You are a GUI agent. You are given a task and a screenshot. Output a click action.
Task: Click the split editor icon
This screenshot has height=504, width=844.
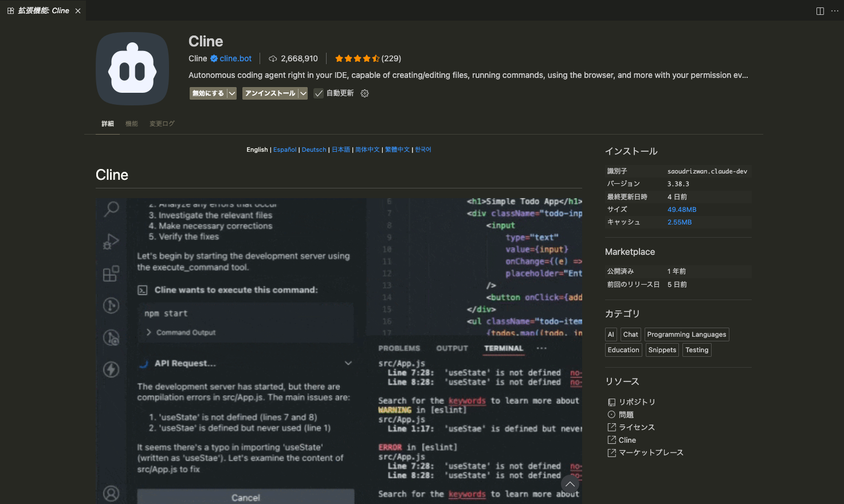tap(820, 11)
